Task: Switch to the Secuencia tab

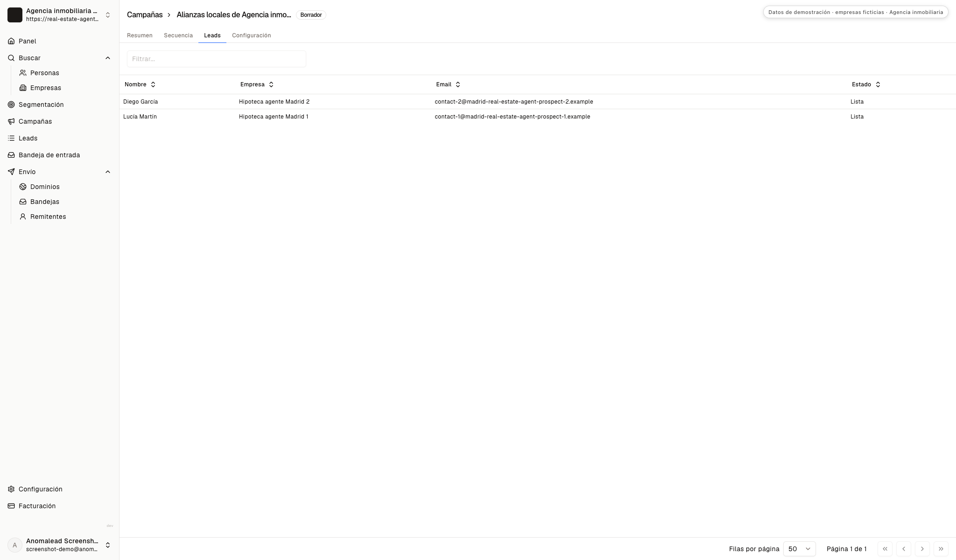Action: tap(178, 35)
